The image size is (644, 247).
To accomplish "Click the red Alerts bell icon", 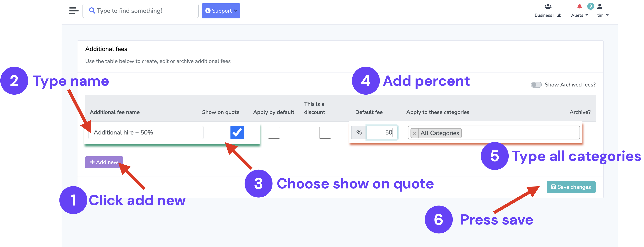I will (579, 7).
